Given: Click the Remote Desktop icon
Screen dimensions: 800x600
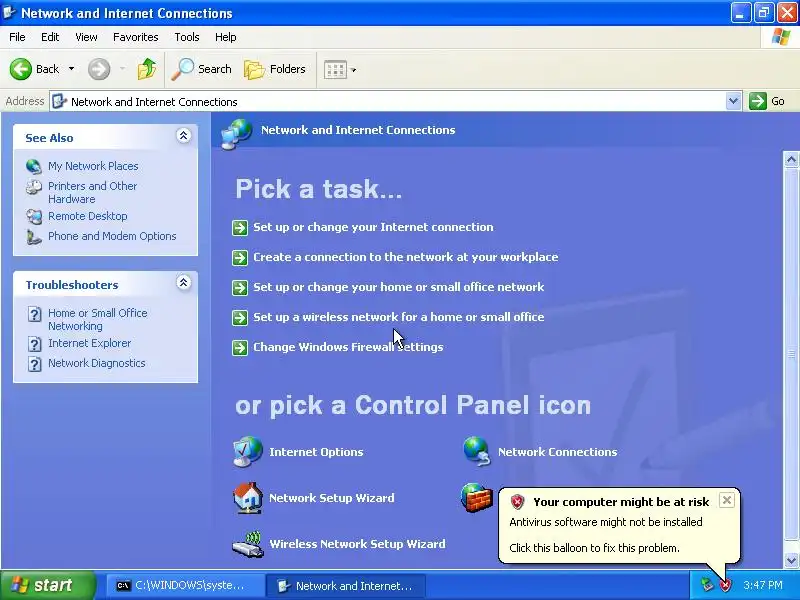Looking at the screenshot, I should point(34,216).
